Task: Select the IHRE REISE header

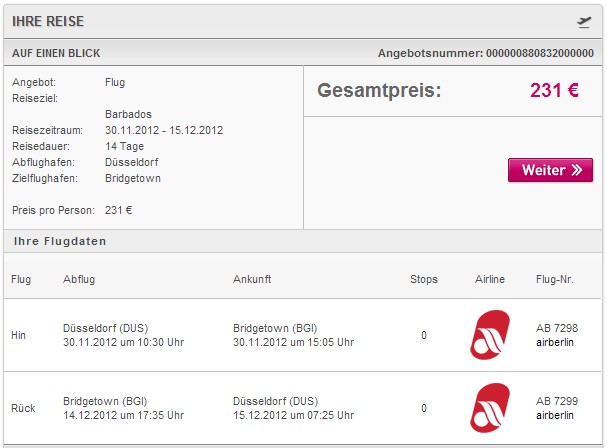Action: coord(48,21)
